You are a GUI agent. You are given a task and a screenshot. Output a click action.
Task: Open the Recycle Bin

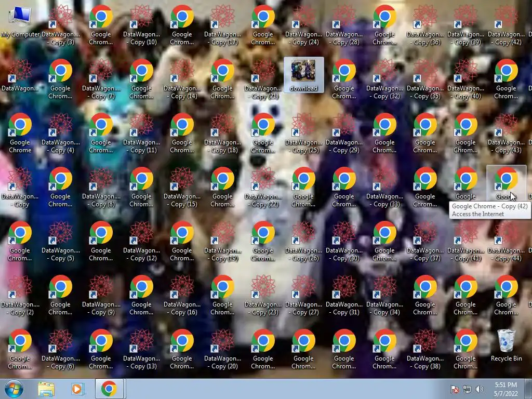[506, 345]
